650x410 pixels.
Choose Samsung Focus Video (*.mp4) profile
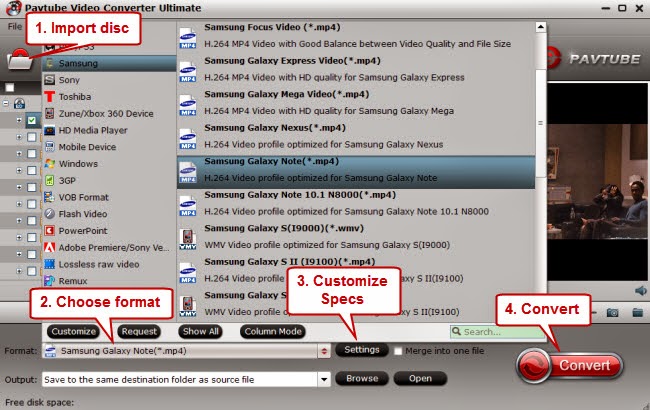tap(356, 35)
